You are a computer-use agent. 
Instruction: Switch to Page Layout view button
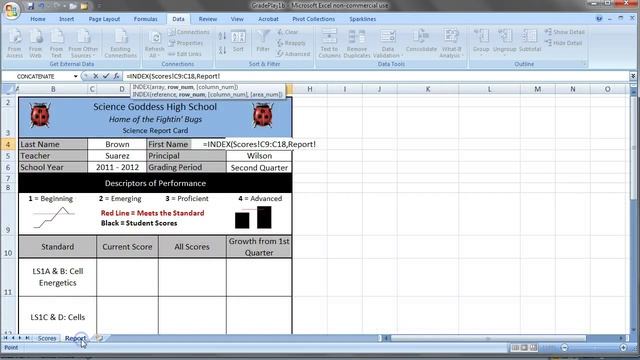(x=524, y=348)
